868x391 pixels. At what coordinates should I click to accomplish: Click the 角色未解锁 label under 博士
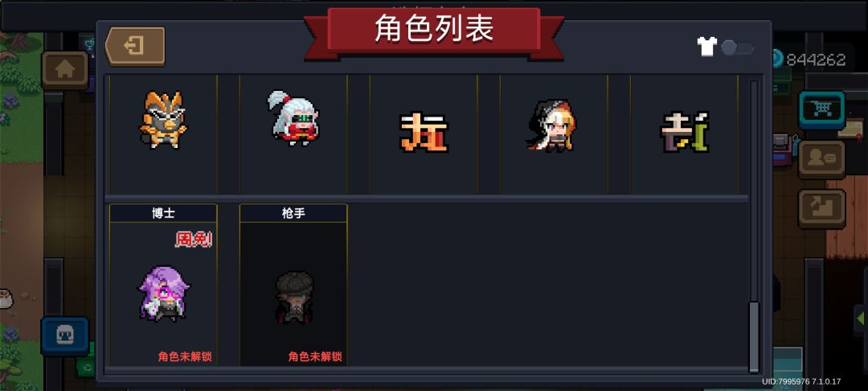[x=185, y=356]
